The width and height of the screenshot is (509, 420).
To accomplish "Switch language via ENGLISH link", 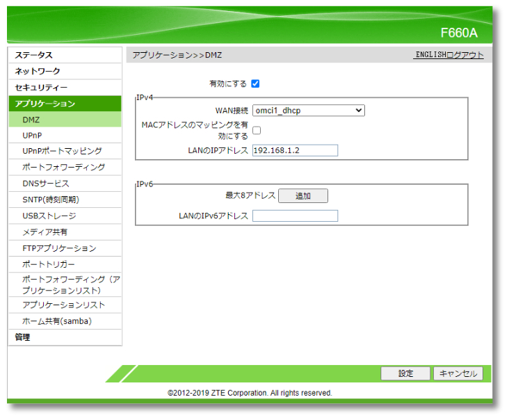I will point(431,55).
